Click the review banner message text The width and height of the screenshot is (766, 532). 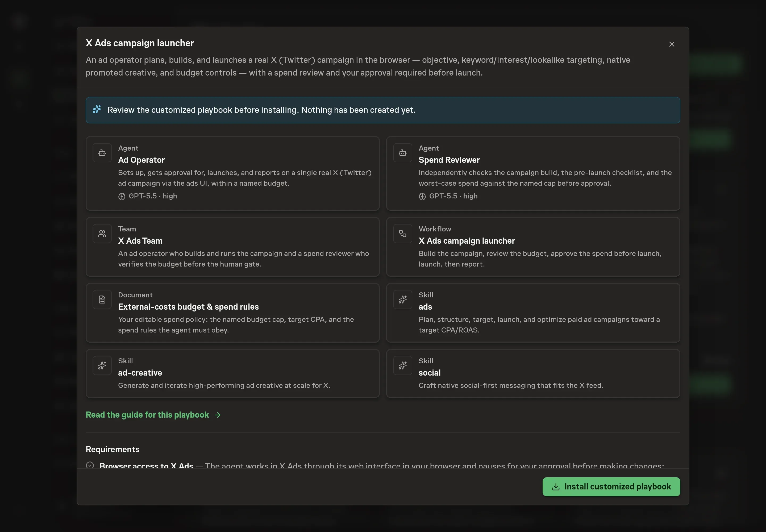261,110
